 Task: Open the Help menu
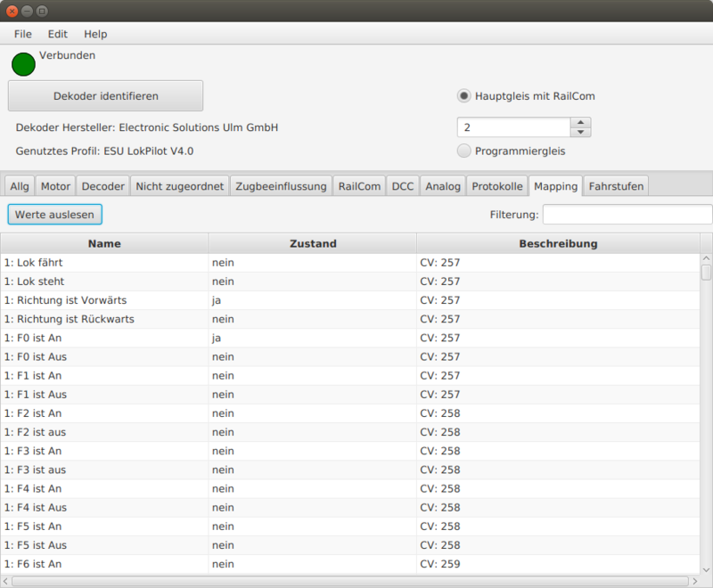pos(94,34)
